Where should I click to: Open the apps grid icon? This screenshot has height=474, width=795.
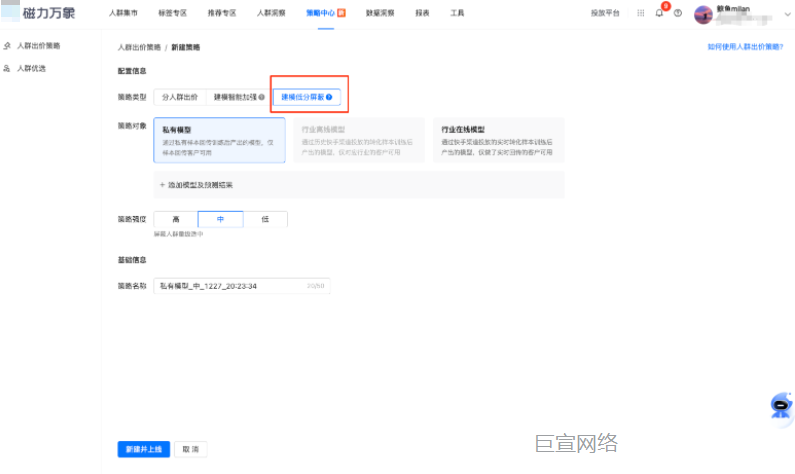pyautogui.click(x=641, y=13)
